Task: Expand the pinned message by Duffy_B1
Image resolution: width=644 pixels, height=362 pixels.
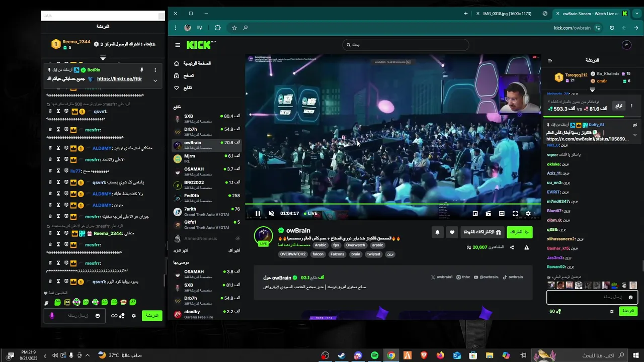Action: [635, 135]
